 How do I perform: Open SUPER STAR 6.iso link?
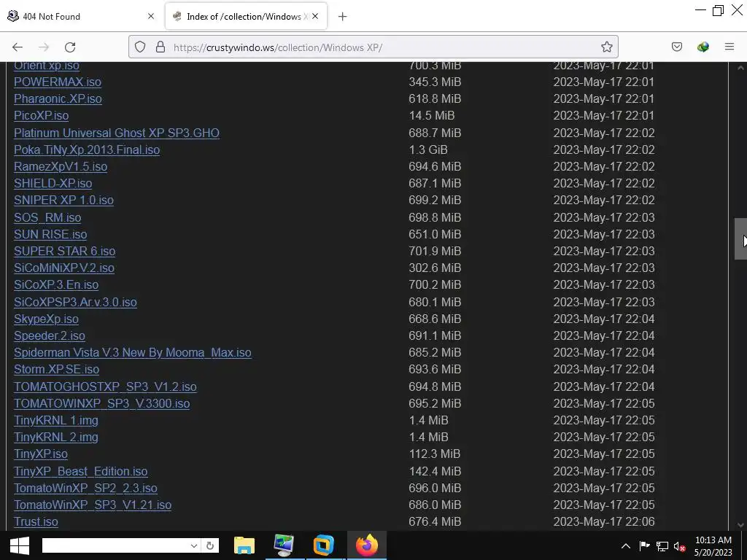pyautogui.click(x=64, y=251)
